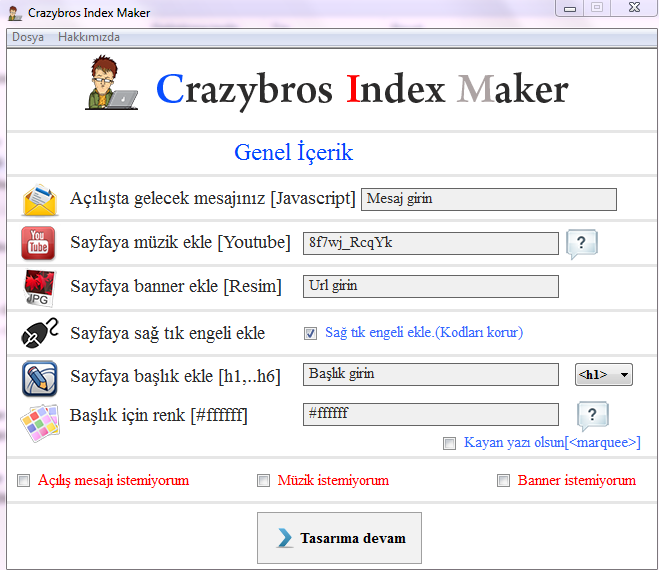Click the Crazybros cartoon mascot logo
The width and height of the screenshot is (659, 570).
tap(112, 83)
